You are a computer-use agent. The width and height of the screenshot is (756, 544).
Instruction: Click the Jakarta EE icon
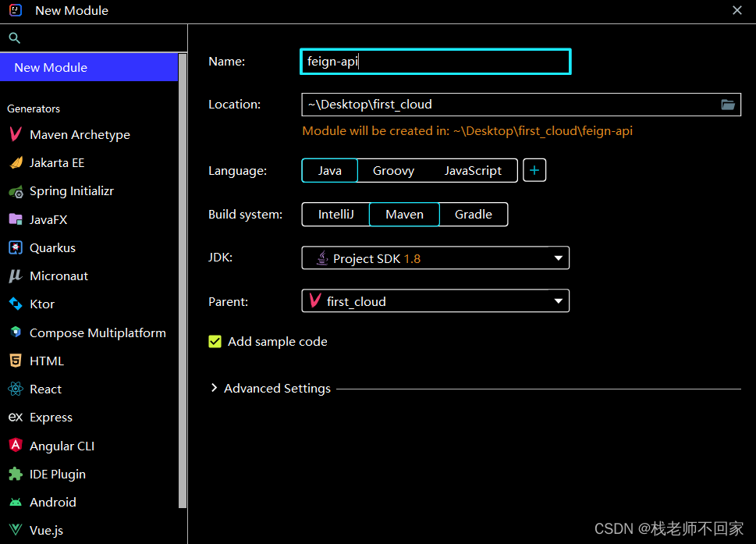tap(16, 162)
